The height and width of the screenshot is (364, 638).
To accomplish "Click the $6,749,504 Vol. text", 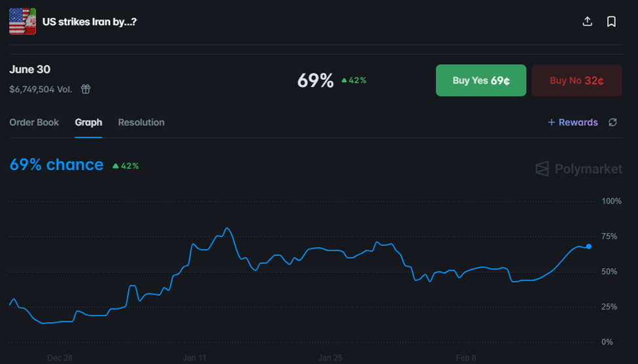I will tap(41, 89).
